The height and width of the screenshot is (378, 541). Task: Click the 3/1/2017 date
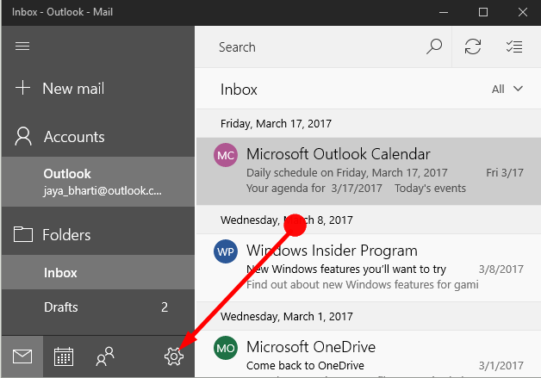(x=501, y=366)
